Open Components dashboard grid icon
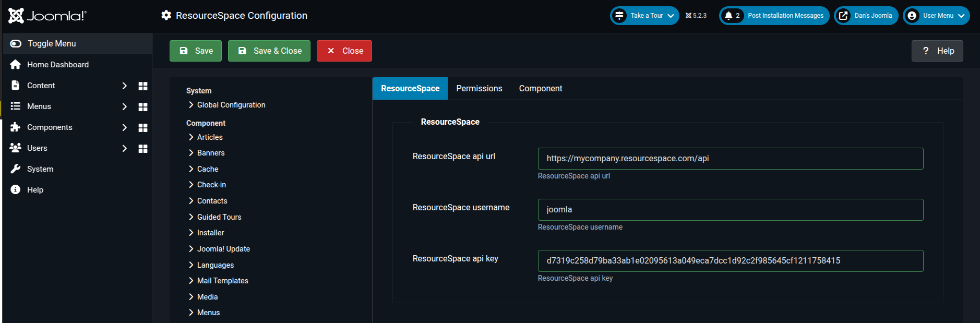980x323 pixels. point(143,128)
